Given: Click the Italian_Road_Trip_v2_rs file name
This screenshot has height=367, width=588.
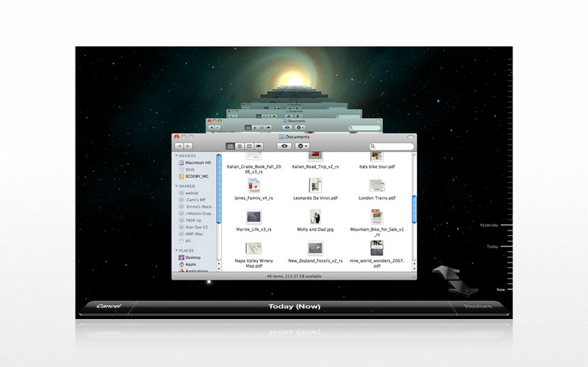Looking at the screenshot, I should click(x=315, y=166).
